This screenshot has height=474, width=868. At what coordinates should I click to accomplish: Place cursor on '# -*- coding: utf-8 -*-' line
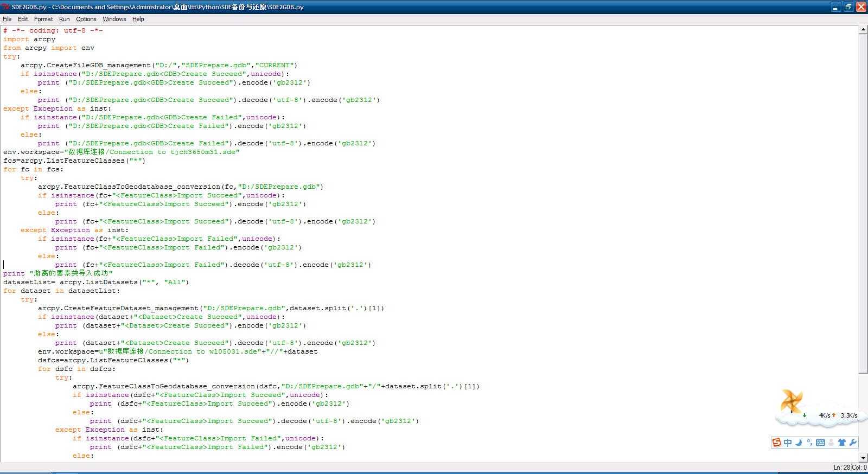pyautogui.click(x=53, y=30)
